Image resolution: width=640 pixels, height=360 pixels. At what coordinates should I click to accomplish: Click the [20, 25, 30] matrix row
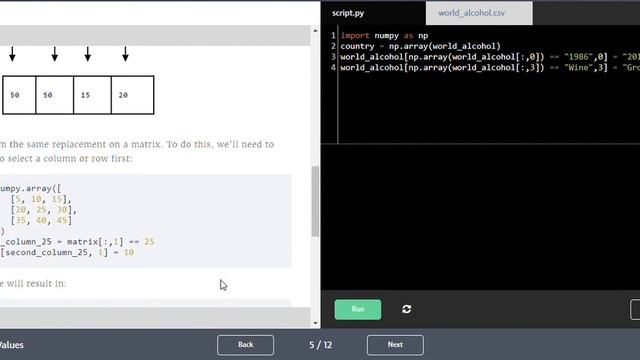coord(43,210)
